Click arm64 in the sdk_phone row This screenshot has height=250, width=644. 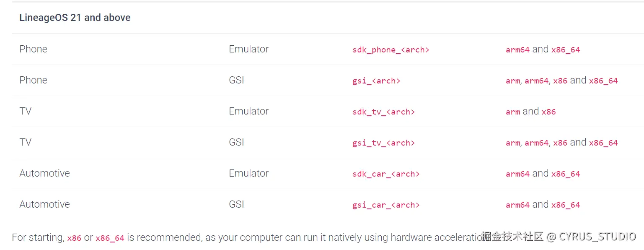517,50
